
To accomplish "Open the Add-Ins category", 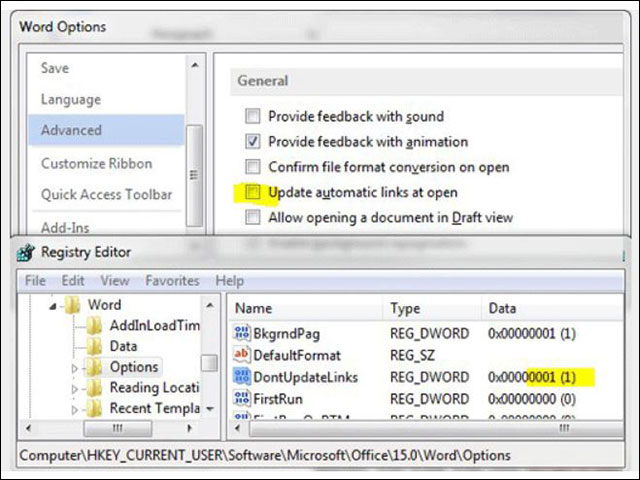I will pyautogui.click(x=106, y=227).
